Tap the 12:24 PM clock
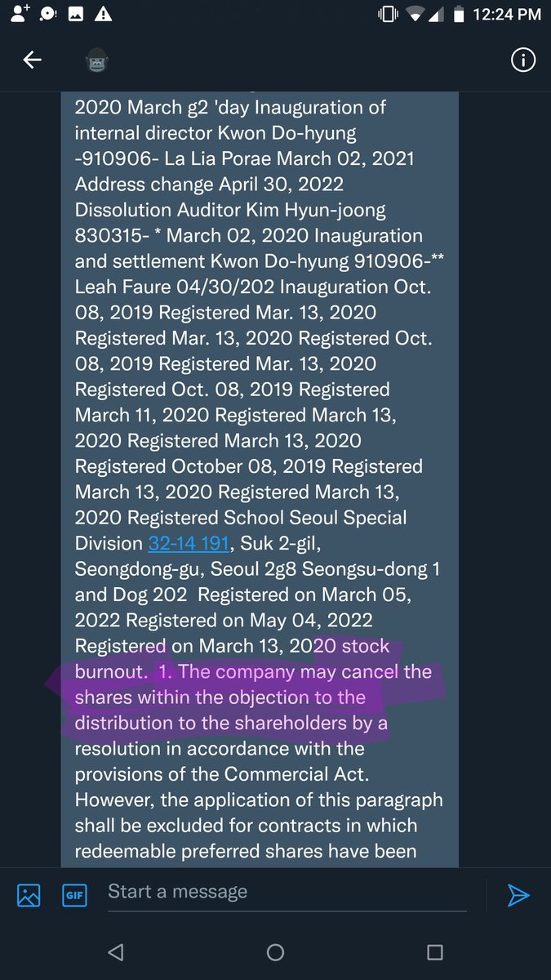This screenshot has height=980, width=551. point(507,14)
